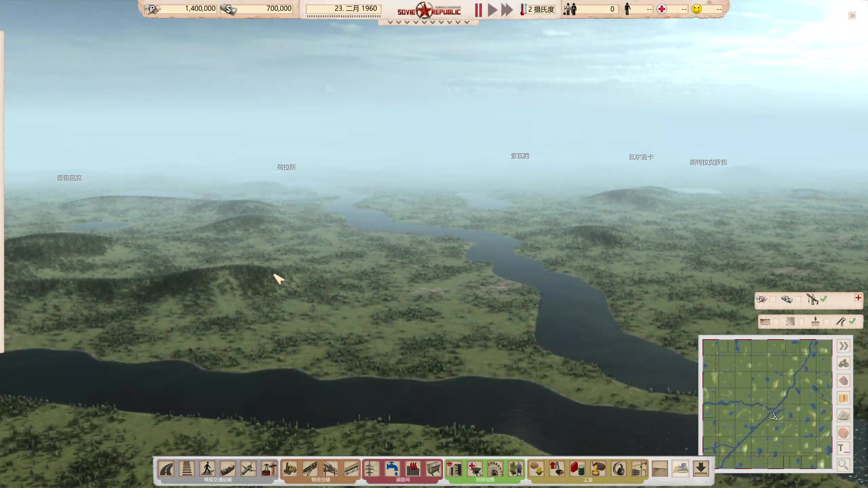Open the 工业 industry category tab

588,480
